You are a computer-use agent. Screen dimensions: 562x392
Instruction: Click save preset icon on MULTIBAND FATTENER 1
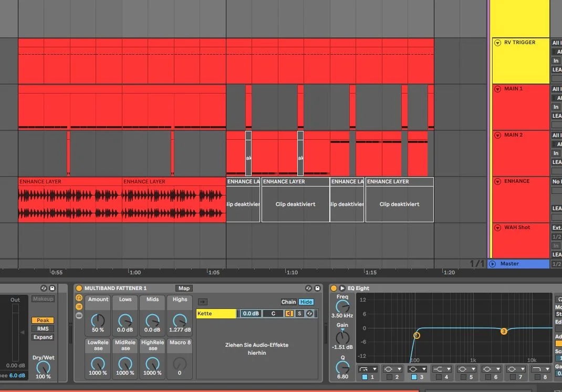pyautogui.click(x=317, y=288)
